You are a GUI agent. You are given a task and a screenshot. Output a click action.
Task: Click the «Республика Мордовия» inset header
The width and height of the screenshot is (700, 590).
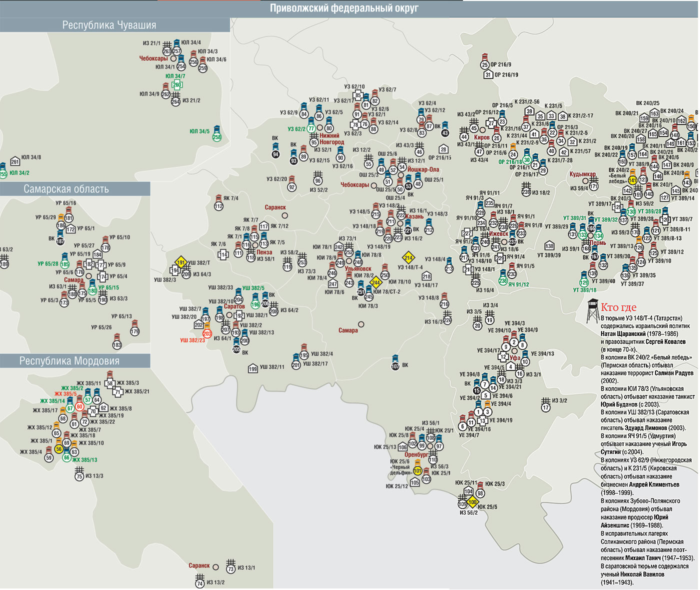[x=69, y=361]
